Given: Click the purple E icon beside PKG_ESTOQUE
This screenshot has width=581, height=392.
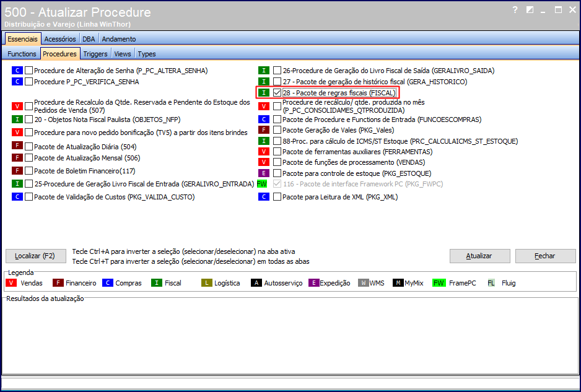Looking at the screenshot, I should (x=264, y=173).
